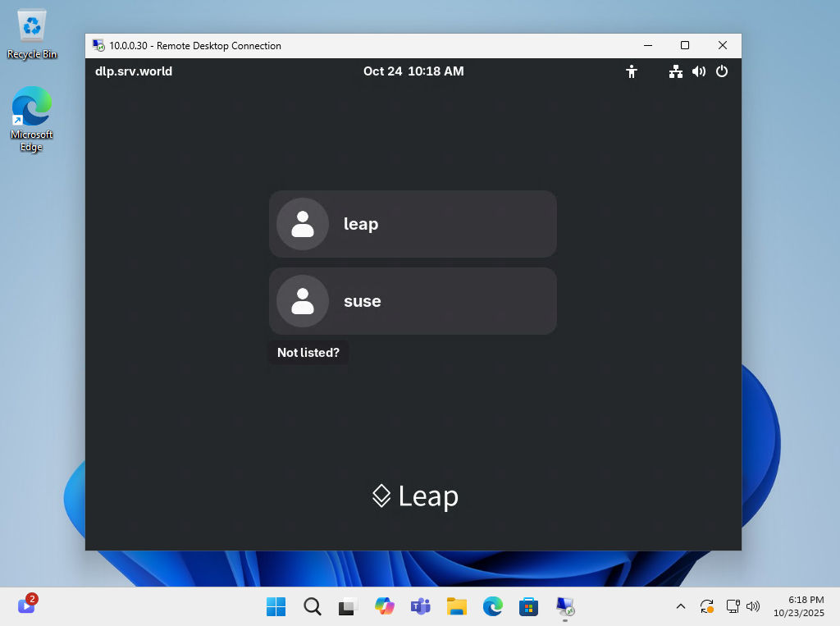Click the date and time clock

pos(413,71)
